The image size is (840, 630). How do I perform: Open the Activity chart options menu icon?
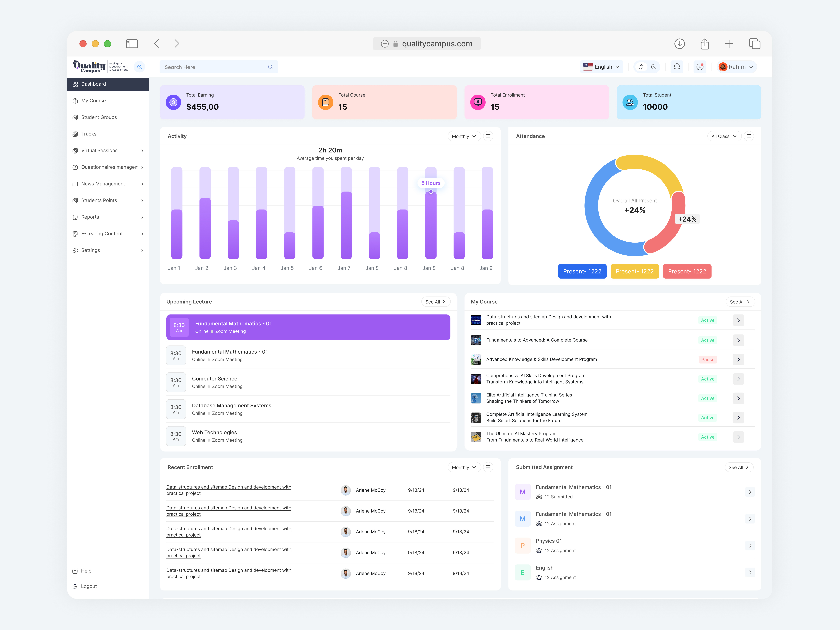(x=488, y=136)
